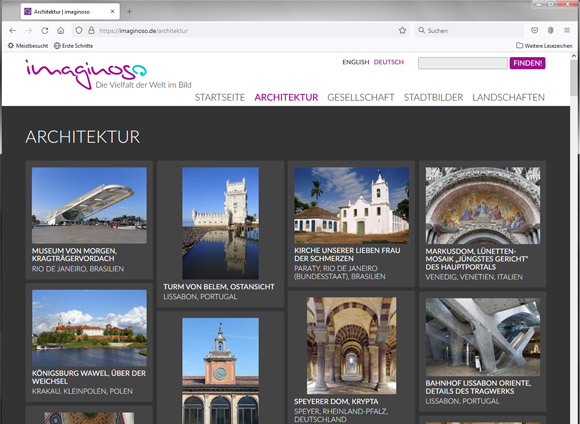Click the page vertical scrollbar thumb
580x424 pixels.
pos(574,78)
